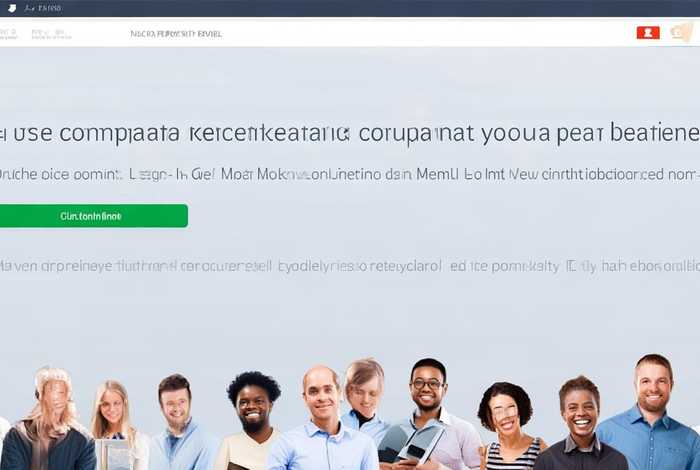
Task: Click the large headline text
Action: click(x=350, y=133)
